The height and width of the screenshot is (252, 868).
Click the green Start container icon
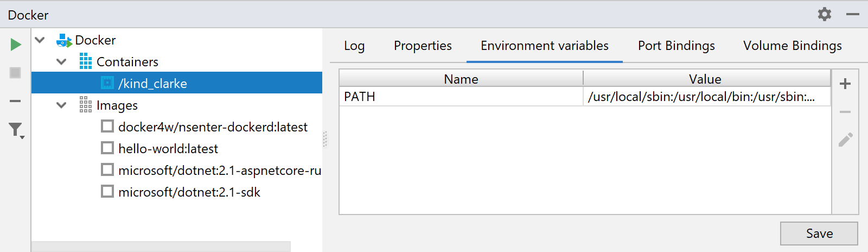click(16, 45)
